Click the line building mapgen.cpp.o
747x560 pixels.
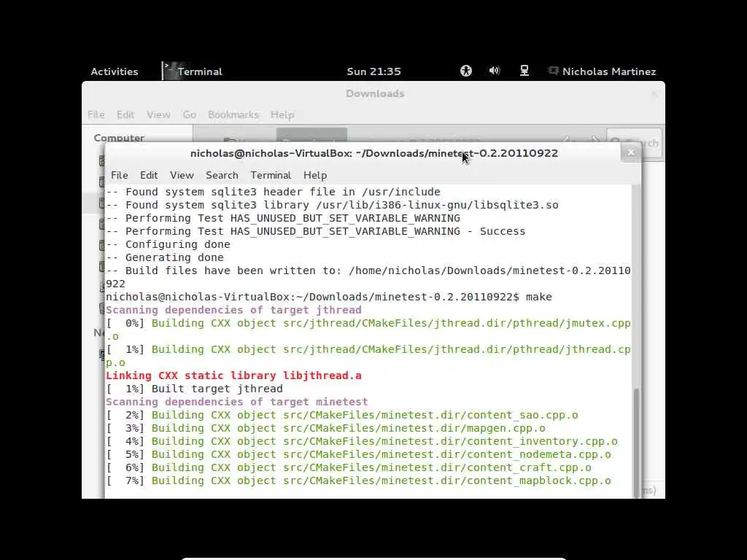[x=325, y=428]
